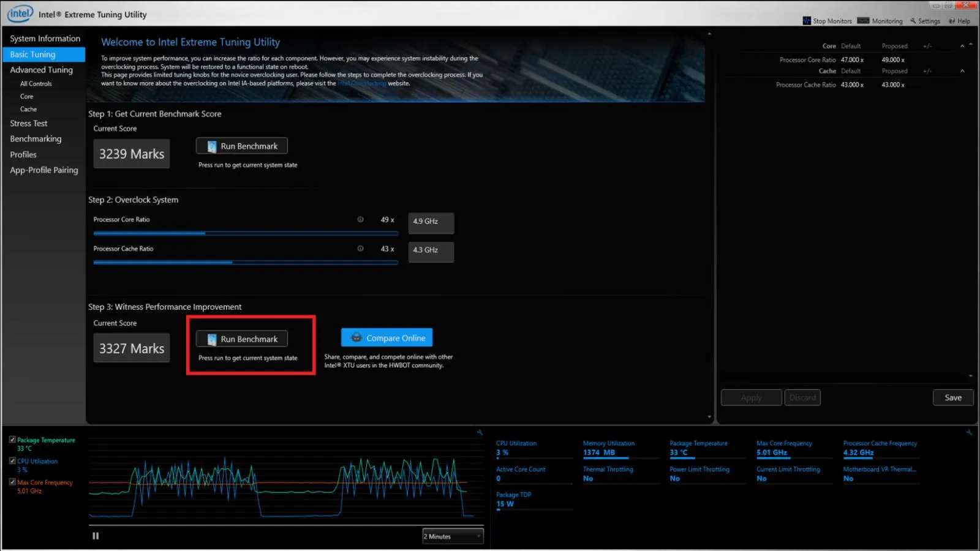Open App-Profile Pairing in the sidebar

click(44, 170)
